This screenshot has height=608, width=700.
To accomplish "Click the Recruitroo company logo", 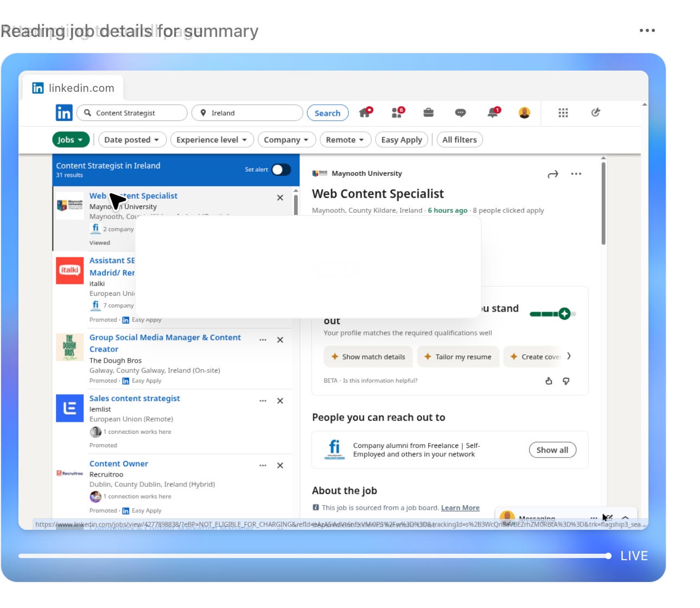I will [70, 473].
